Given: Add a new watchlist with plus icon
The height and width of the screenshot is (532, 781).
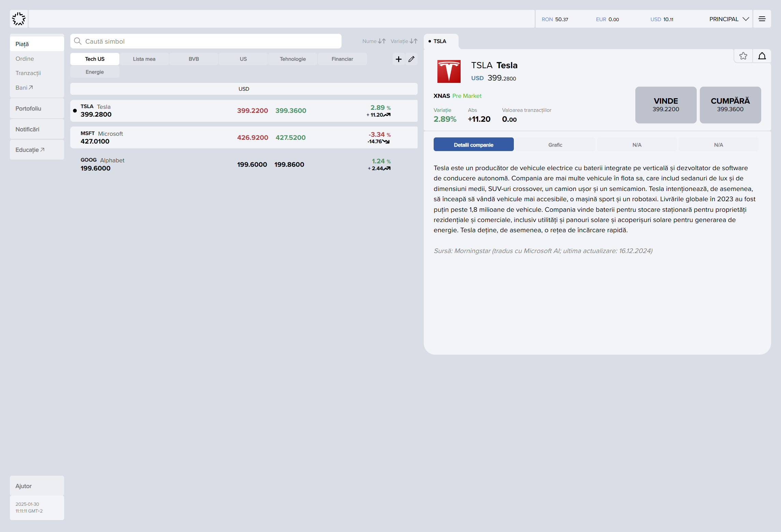Looking at the screenshot, I should pyautogui.click(x=399, y=59).
